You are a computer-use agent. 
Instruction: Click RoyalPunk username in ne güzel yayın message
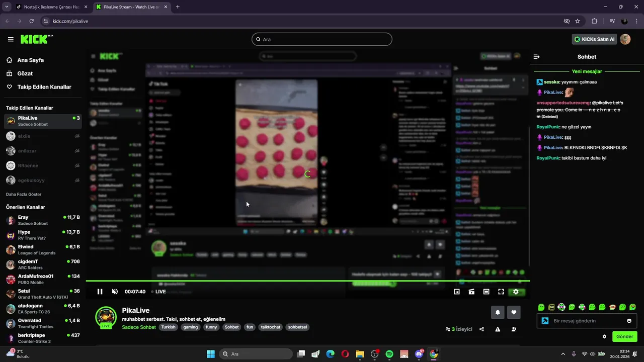[x=548, y=127]
